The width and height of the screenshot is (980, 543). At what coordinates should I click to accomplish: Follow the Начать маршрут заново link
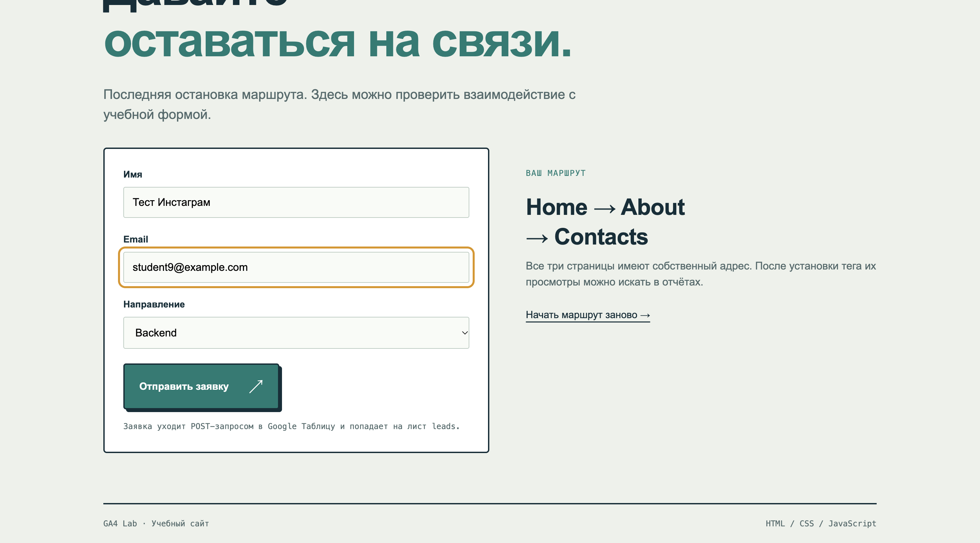point(588,315)
